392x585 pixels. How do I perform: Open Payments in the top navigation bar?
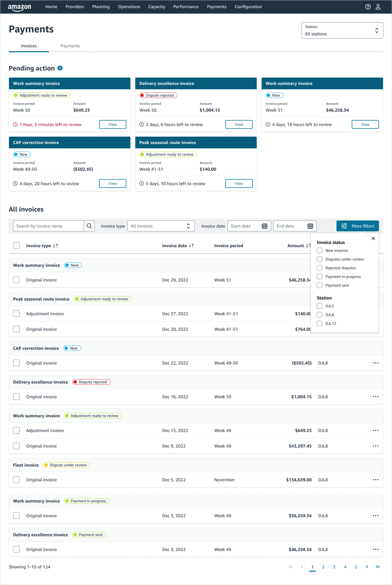[217, 7]
